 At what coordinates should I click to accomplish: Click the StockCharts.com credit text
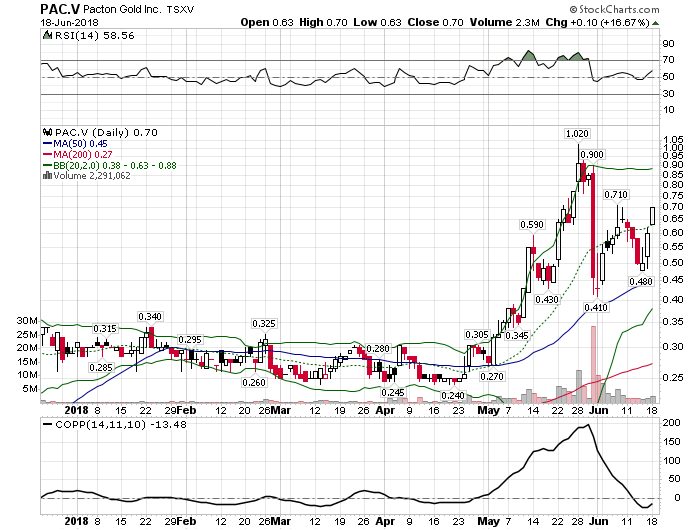coord(614,9)
